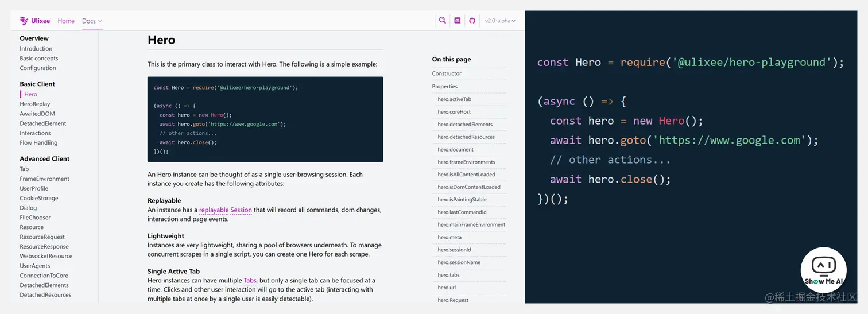Jump to hero.frameEnvironments entry
Screen dimensions: 868x314
point(466,162)
